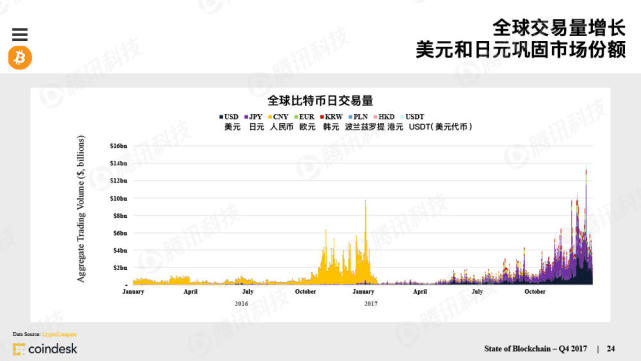Click the chart title 全球比特币日交易量
Screen dimensions: 641x361
click(320, 101)
